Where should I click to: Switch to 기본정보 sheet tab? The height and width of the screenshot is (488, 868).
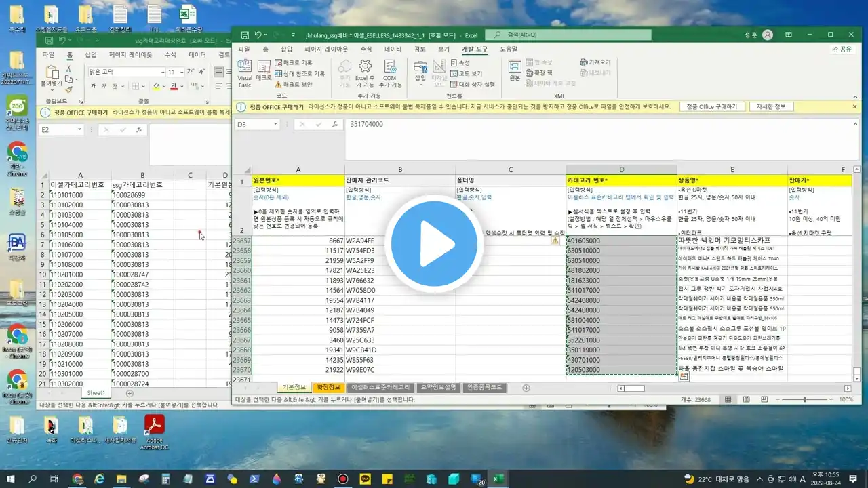294,388
